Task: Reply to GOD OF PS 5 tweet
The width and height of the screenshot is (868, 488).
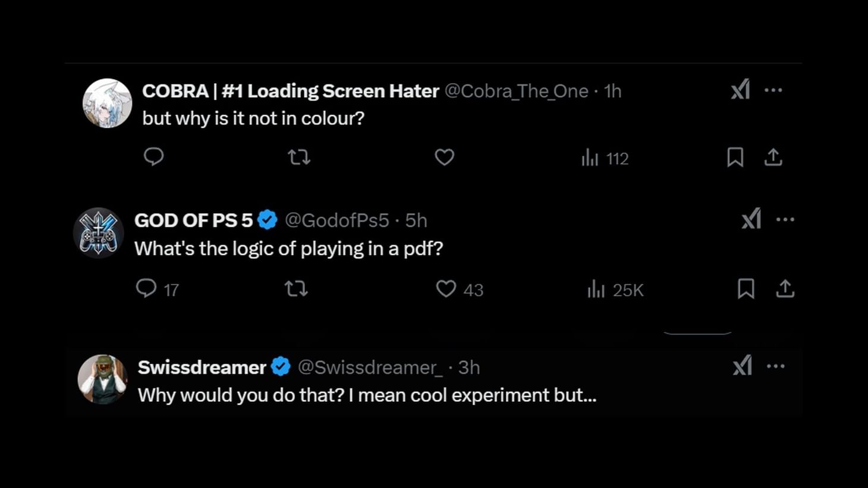Action: pyautogui.click(x=146, y=289)
